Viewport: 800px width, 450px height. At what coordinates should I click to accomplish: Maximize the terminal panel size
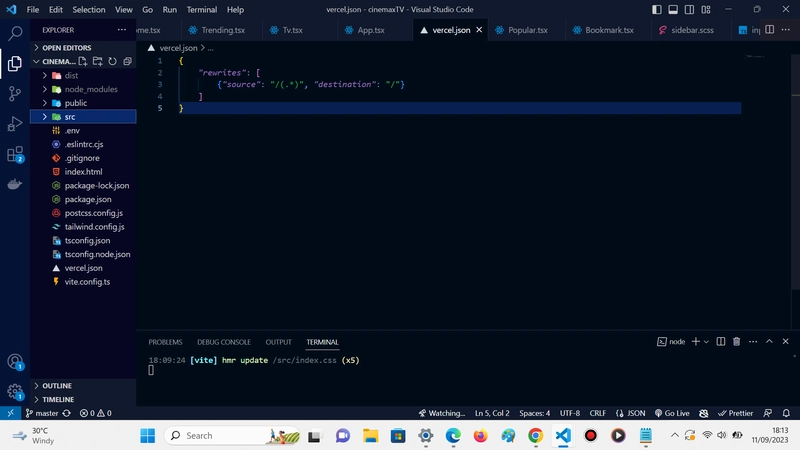point(769,341)
